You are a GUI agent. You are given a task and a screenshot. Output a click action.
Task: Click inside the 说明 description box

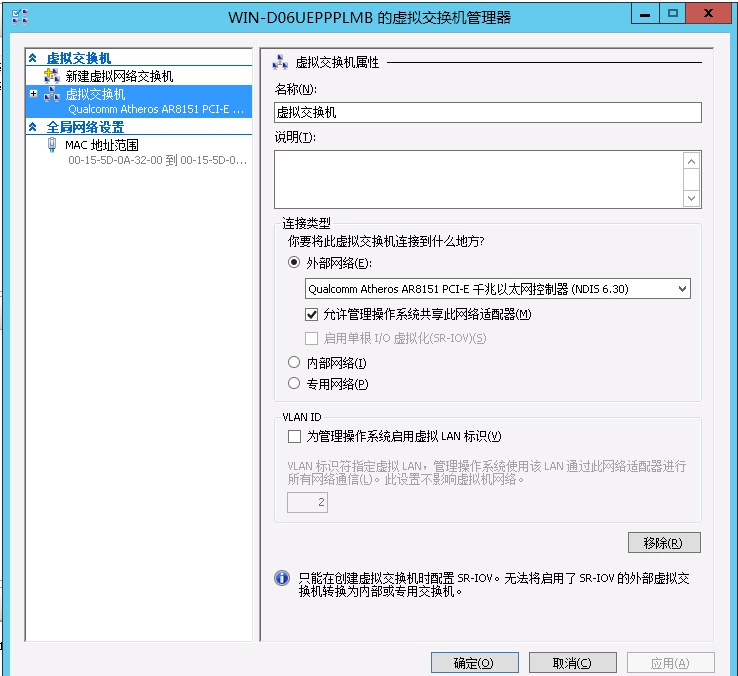[479, 179]
